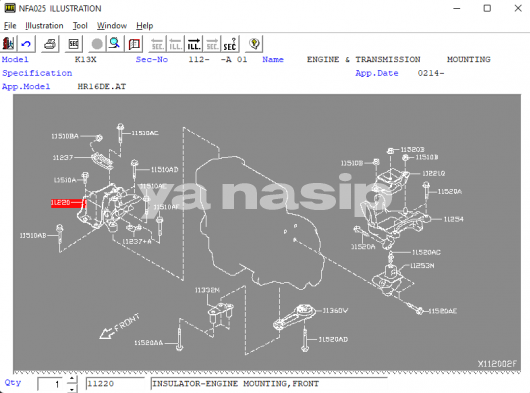Click the blue undo arrow icon
Screen dimensions: 530x393
[x=26, y=44]
